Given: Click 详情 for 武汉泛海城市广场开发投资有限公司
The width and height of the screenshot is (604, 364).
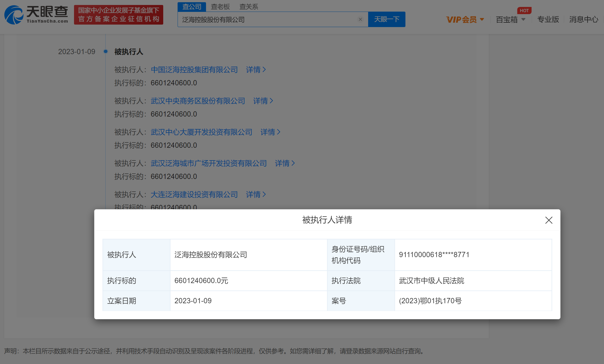Looking at the screenshot, I should (284, 163).
